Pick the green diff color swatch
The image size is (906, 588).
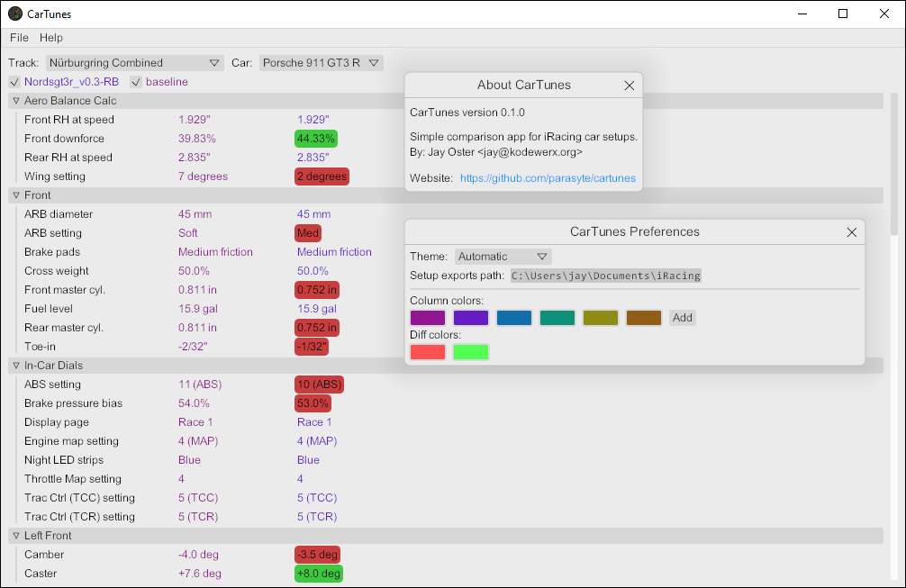click(471, 352)
